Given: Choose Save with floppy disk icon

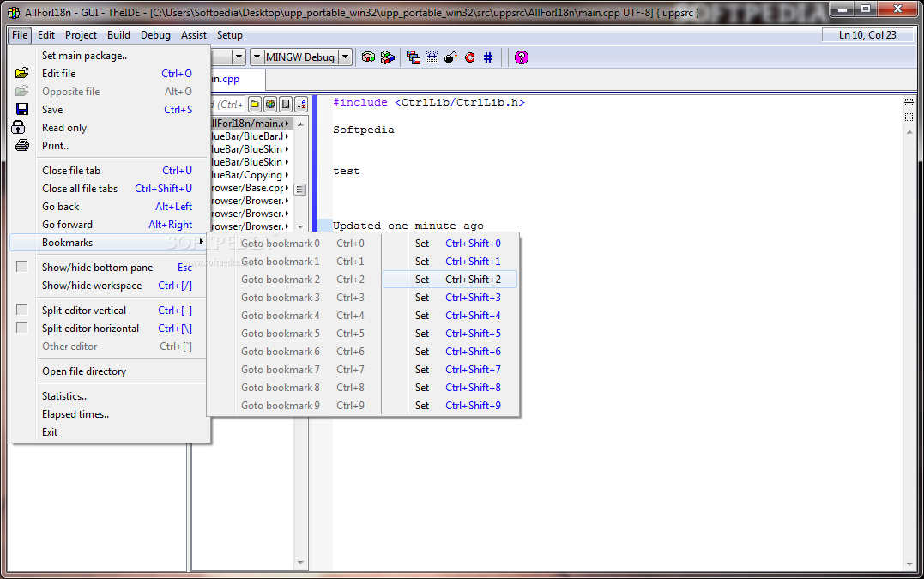Looking at the screenshot, I should coord(109,110).
